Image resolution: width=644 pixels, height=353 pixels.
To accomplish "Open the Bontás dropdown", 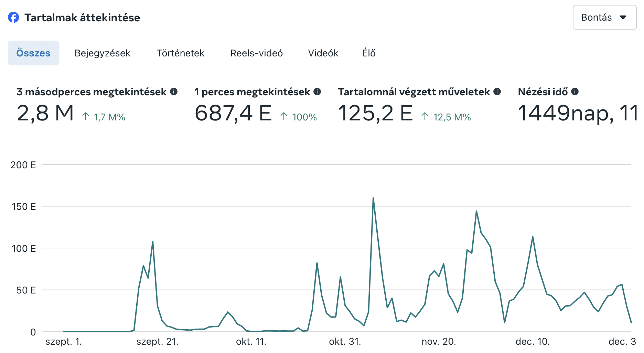I will (x=604, y=17).
